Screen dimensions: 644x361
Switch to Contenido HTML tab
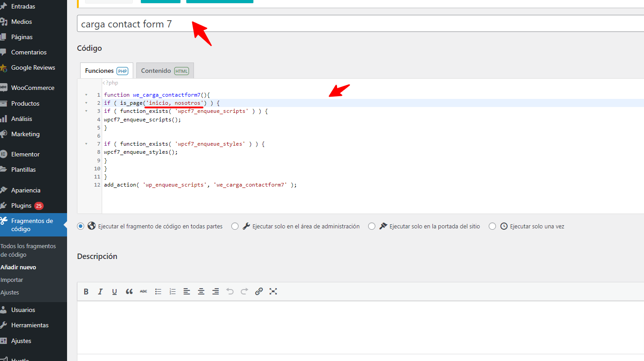tap(165, 71)
